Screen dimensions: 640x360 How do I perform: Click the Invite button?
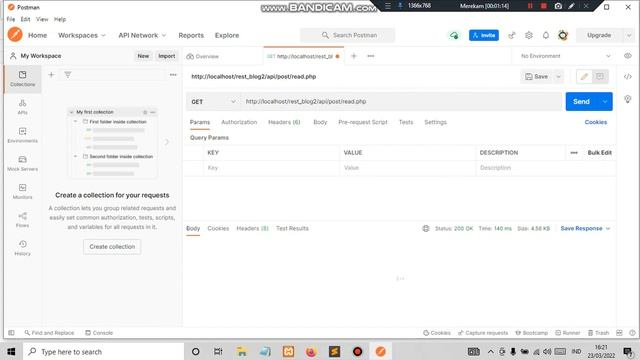484,36
